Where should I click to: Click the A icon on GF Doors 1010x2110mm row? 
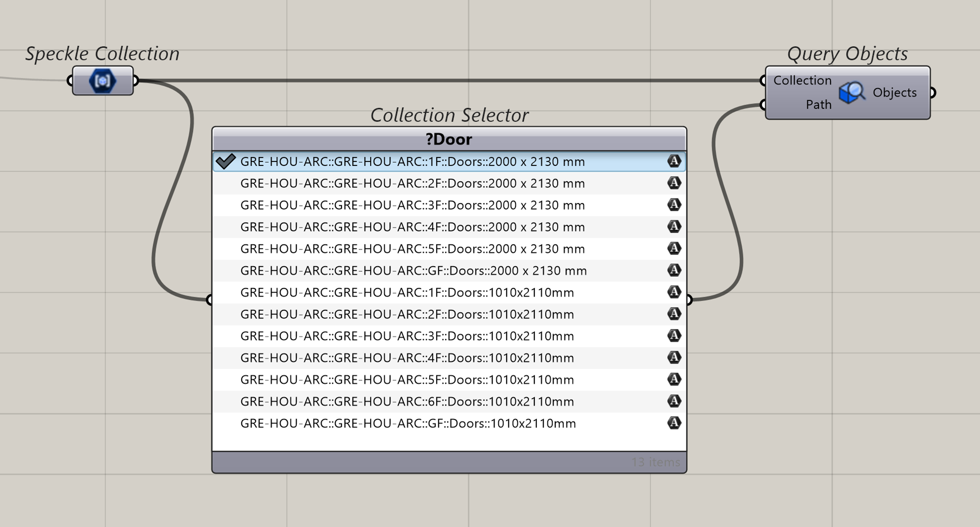[x=674, y=423]
